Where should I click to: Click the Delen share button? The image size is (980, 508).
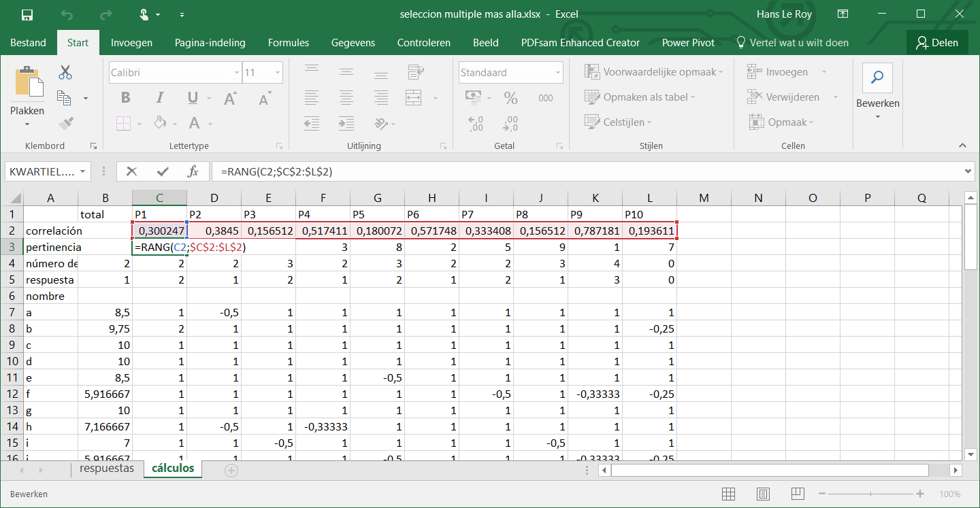[x=936, y=42]
